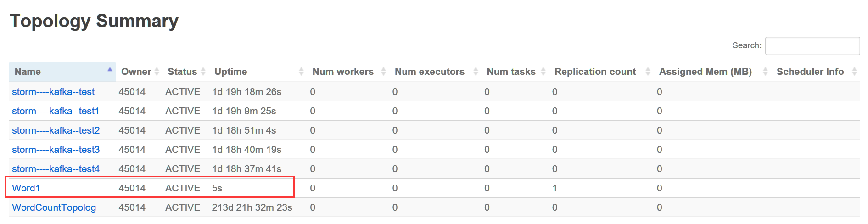Click the Name column sort arrow icon
Viewport: 868px width, 224px height.
[110, 70]
